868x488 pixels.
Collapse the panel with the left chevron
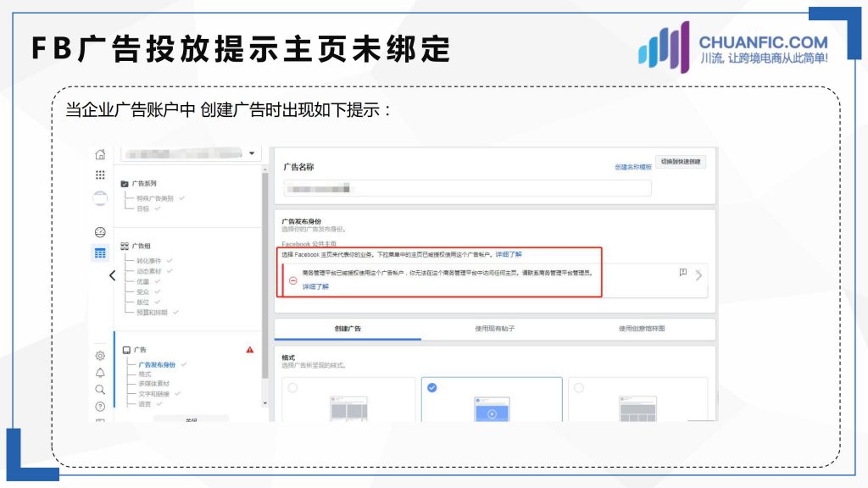tap(113, 275)
